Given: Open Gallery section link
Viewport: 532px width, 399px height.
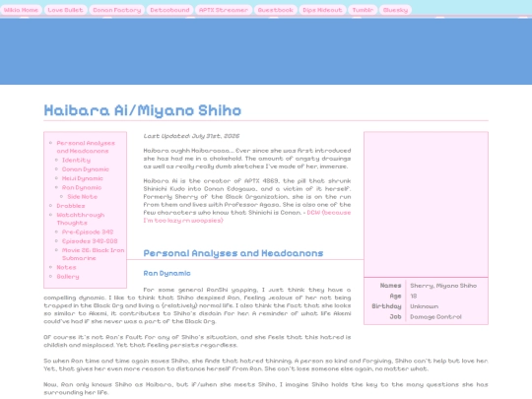Looking at the screenshot, I should (x=68, y=277).
